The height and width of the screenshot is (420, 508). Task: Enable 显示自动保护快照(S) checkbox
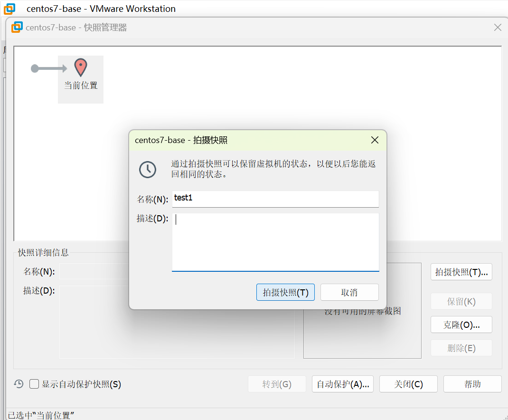click(x=34, y=384)
